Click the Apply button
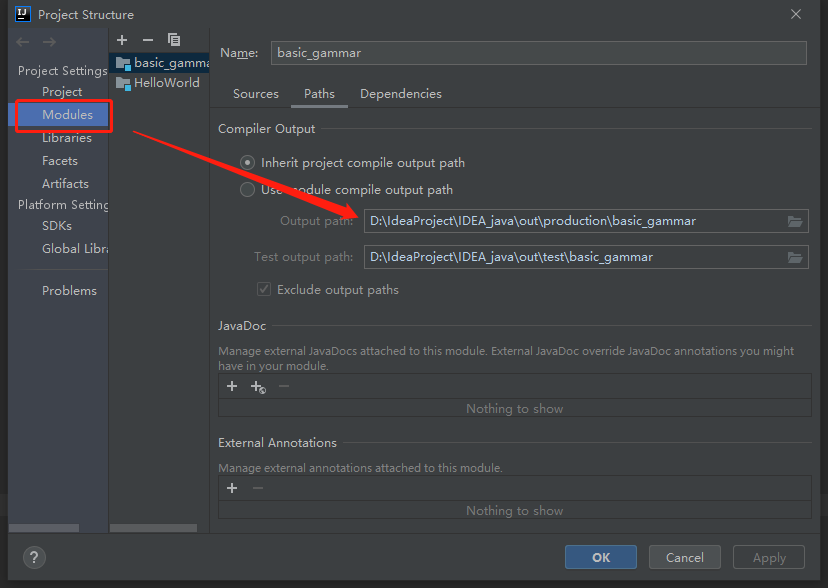Image resolution: width=828 pixels, height=588 pixels. 769,557
